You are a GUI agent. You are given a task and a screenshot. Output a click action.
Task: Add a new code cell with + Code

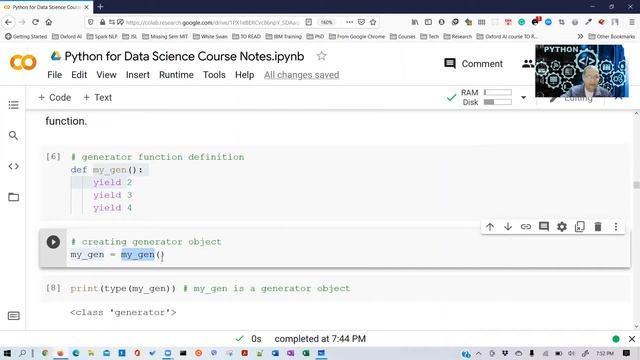click(x=54, y=98)
